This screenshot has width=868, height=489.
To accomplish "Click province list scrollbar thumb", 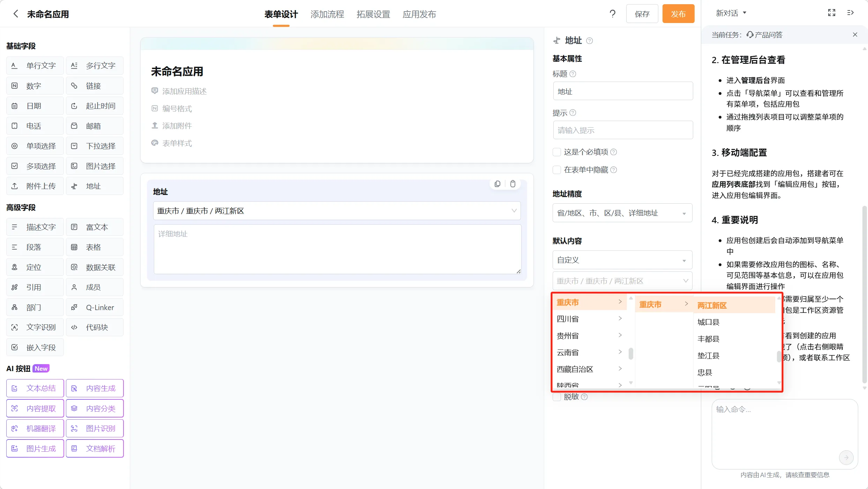I will tap(631, 353).
